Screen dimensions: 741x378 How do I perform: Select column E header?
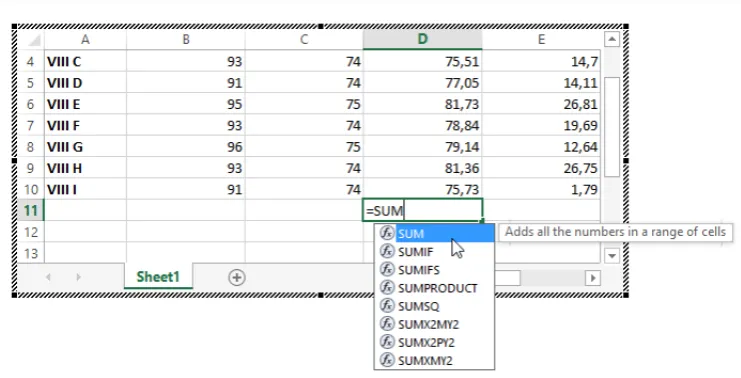[541, 40]
